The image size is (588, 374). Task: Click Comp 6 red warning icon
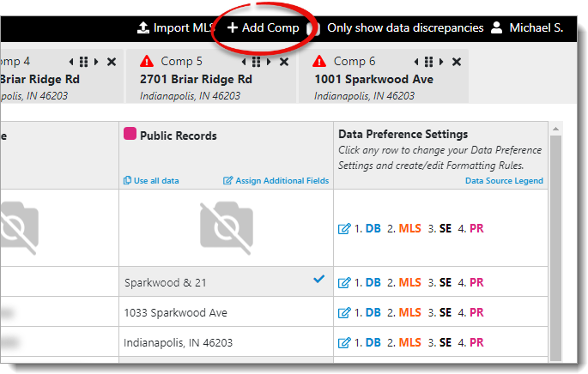click(x=319, y=61)
